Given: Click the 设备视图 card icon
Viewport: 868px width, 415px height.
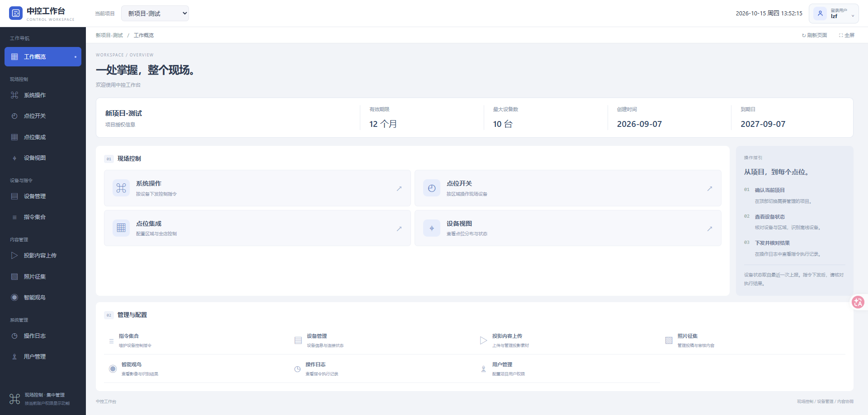Looking at the screenshot, I should 432,228.
